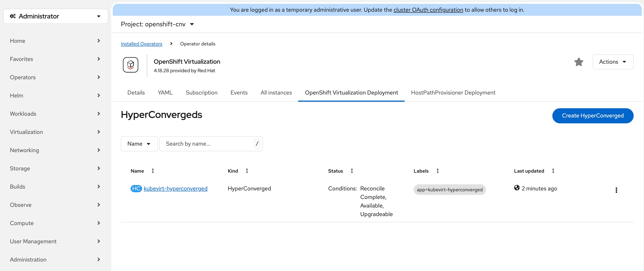Expand the Operators navigation section
Viewport: 644px width, 271px height.
(55, 77)
